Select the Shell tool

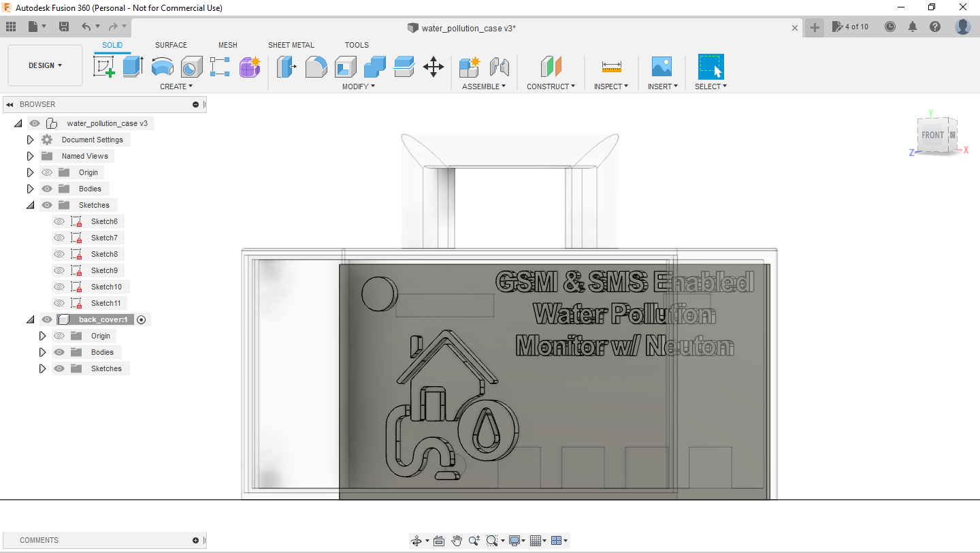345,67
